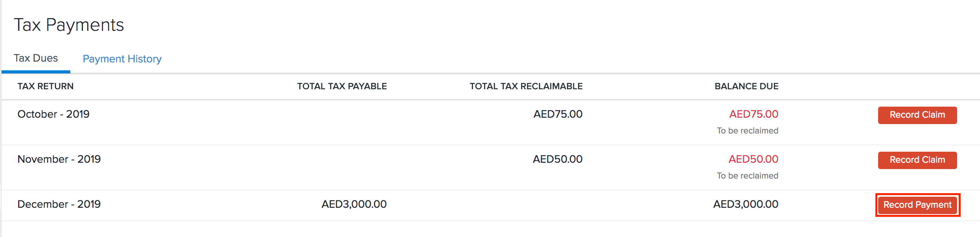Click the December row's AED3,000.00 balance due
The height and width of the screenshot is (237, 980).
coord(746,204)
